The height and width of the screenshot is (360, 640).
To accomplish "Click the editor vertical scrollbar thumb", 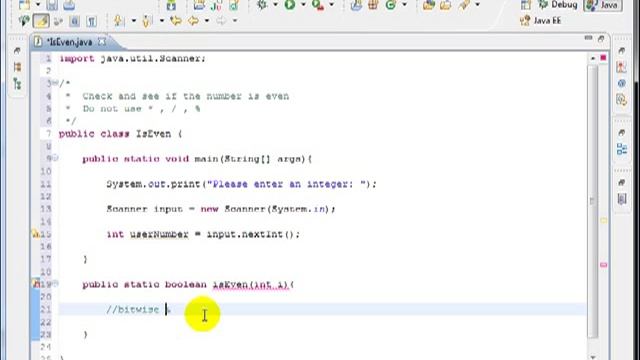I will click(593, 201).
